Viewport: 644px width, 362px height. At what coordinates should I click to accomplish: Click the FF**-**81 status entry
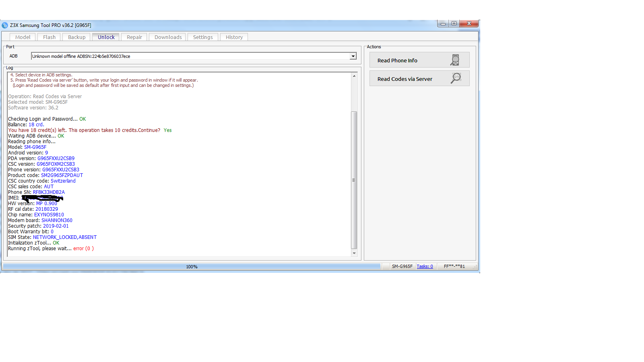tap(454, 266)
